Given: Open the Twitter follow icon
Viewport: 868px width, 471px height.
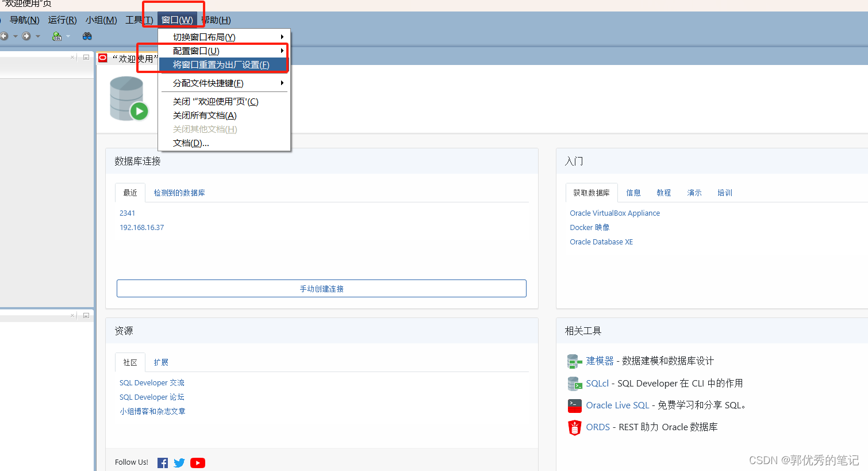Looking at the screenshot, I should 179,463.
